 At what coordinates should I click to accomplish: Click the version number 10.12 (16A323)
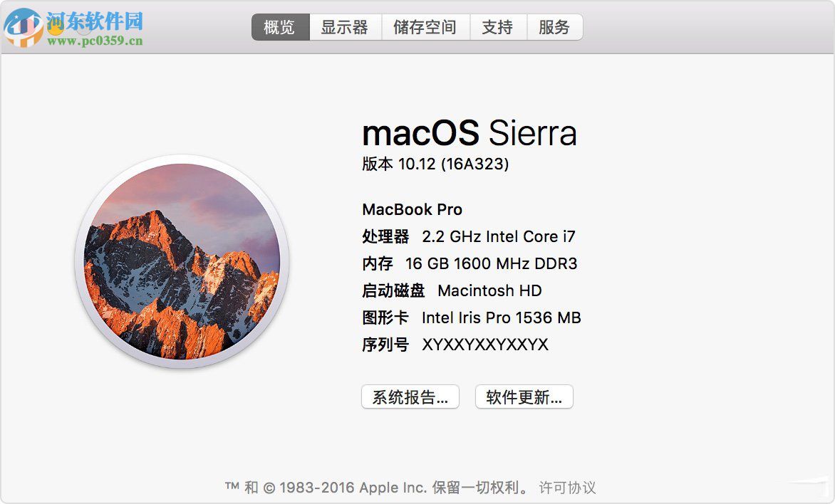tap(436, 164)
